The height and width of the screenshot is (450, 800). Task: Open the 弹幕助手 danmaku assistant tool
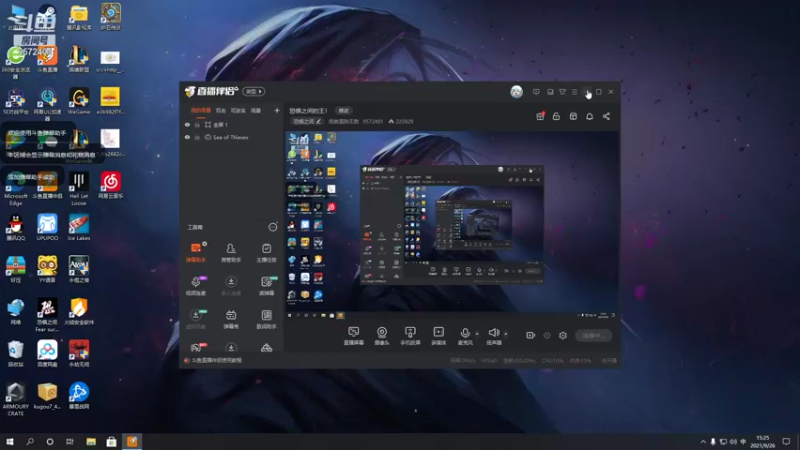[196, 252]
